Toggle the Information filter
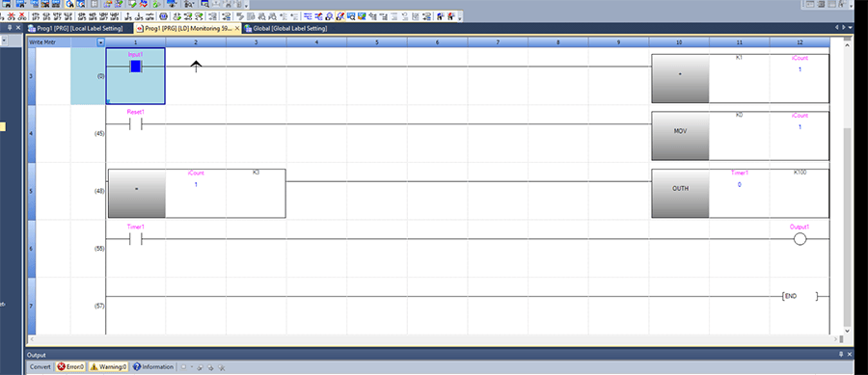Image resolution: width=868 pixels, height=375 pixels. [153, 366]
